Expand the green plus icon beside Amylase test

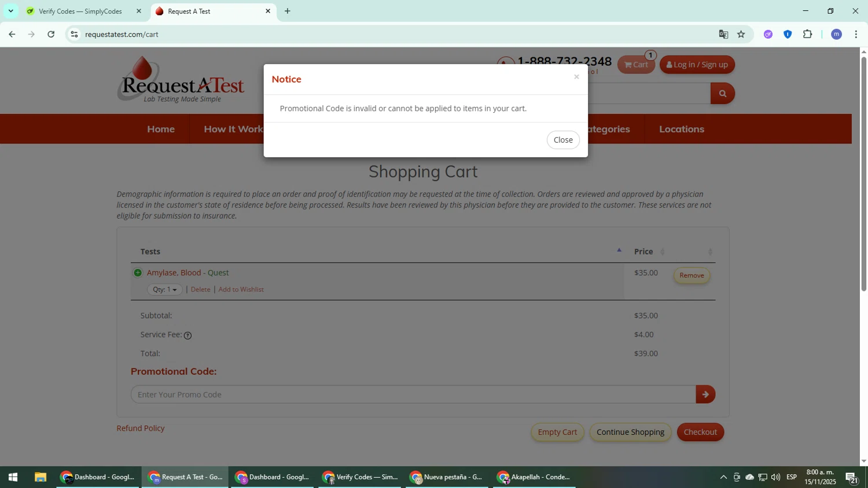[x=138, y=273]
